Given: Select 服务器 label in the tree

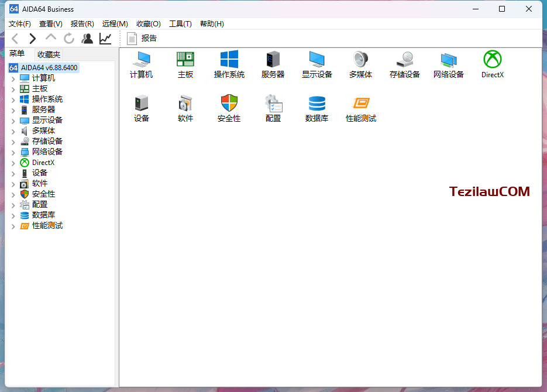Looking at the screenshot, I should tap(44, 109).
